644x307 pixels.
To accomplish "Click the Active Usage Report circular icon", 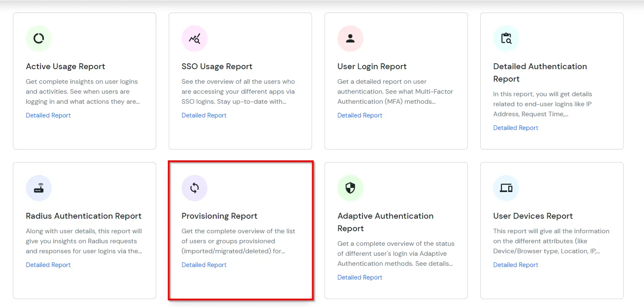I will pos(38,38).
